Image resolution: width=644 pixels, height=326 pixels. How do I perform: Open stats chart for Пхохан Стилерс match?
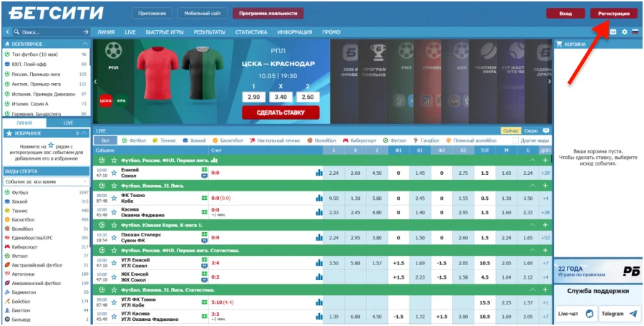[x=319, y=238]
